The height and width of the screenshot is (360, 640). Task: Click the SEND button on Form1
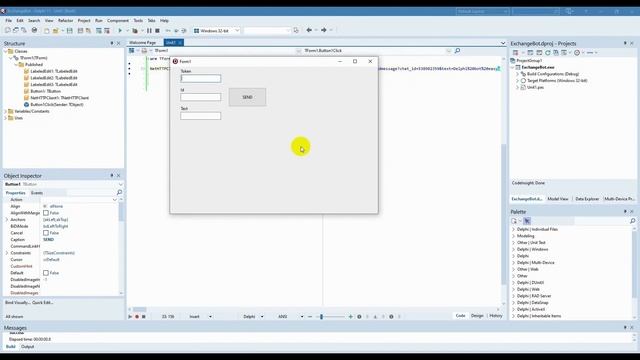tap(247, 97)
